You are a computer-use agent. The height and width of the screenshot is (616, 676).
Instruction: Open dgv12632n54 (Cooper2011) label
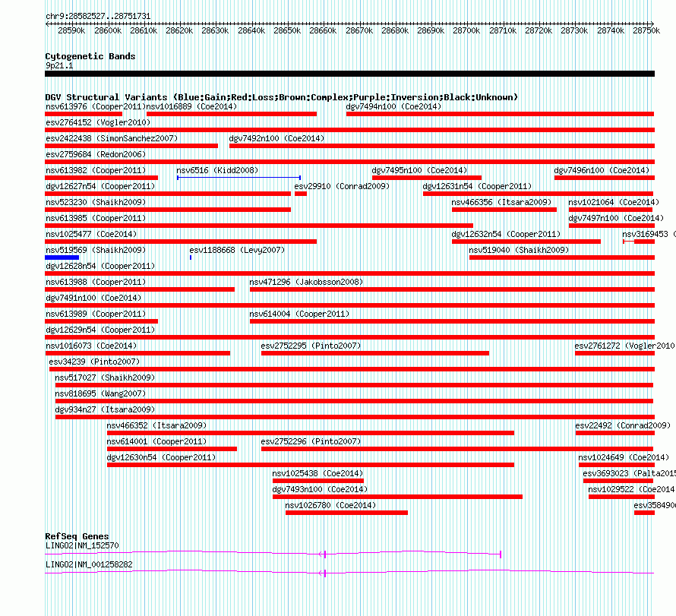click(x=506, y=234)
